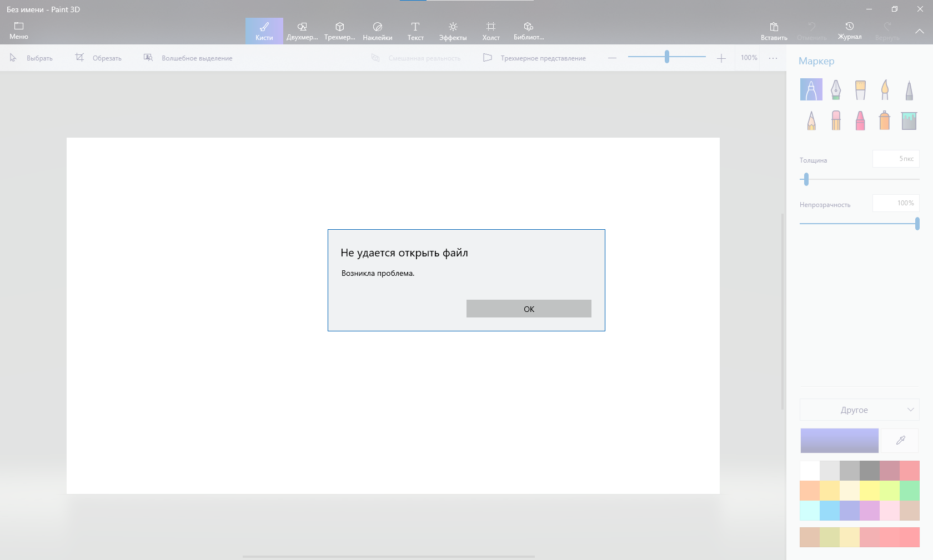Open the three-dots more options menu

coord(773,58)
